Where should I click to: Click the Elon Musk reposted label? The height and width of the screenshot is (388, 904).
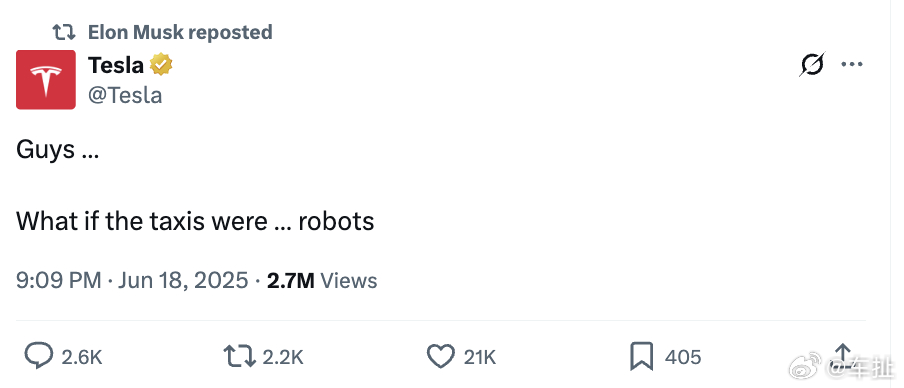[x=180, y=32]
